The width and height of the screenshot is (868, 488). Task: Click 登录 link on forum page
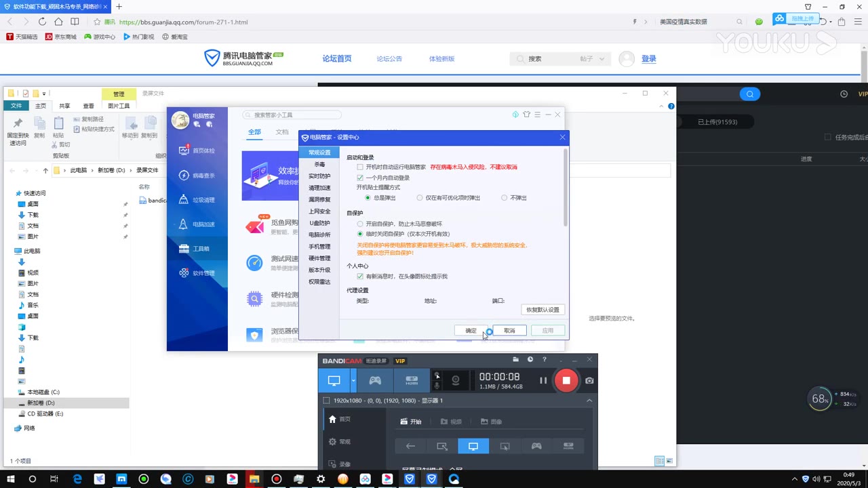click(649, 59)
